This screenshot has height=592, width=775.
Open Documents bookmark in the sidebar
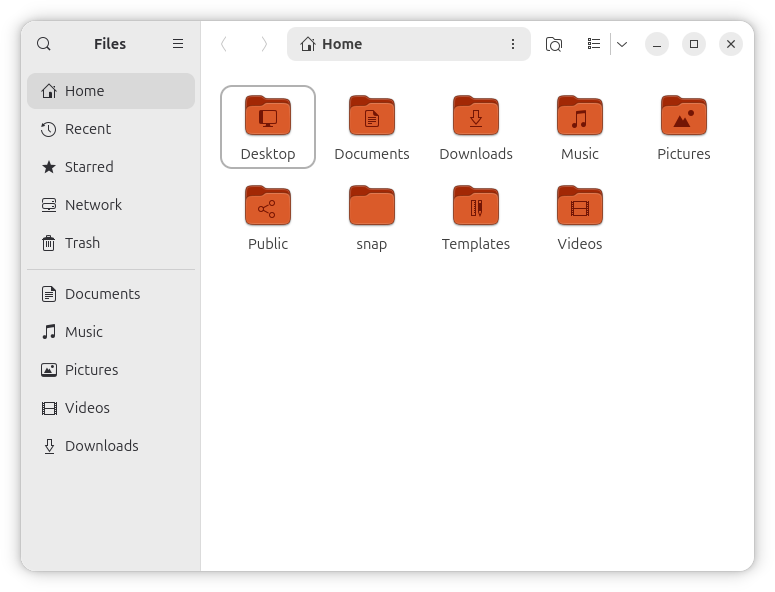[x=111, y=294]
